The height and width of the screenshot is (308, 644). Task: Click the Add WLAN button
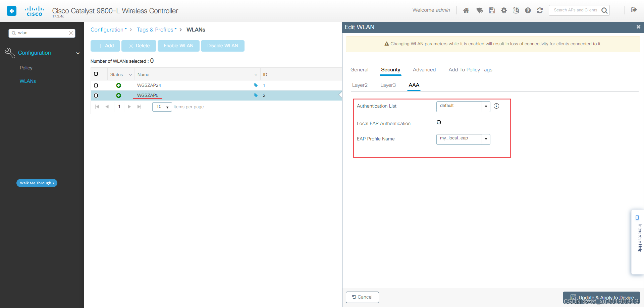105,46
